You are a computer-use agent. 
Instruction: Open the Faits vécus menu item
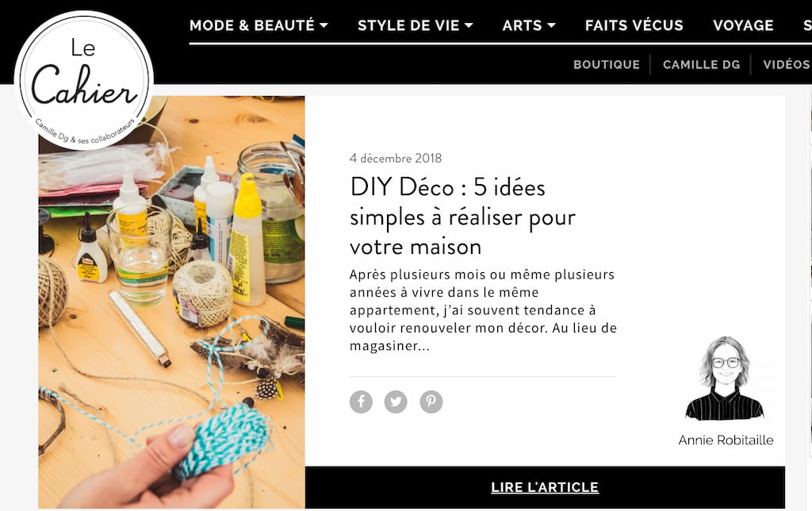point(634,25)
